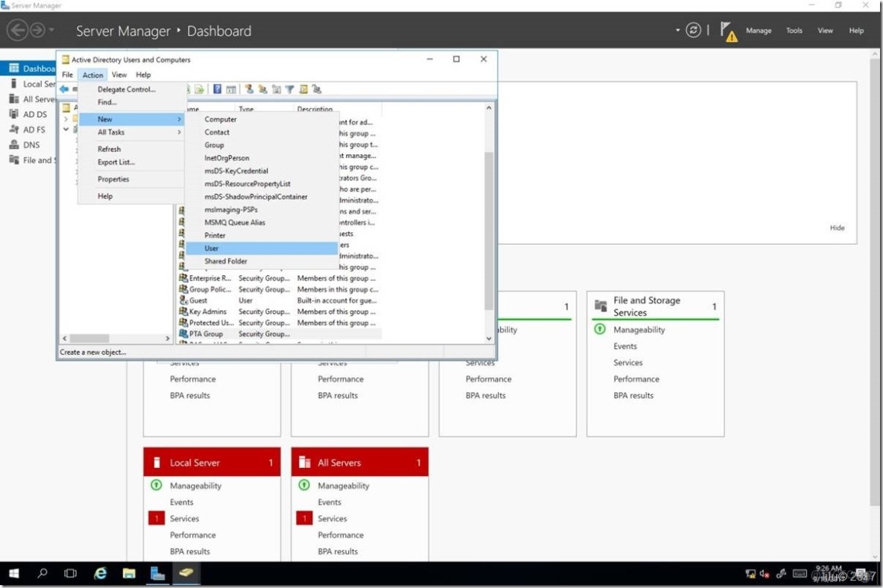Click the Create New User toolbar icon
This screenshot has height=588, width=883.
tap(249, 89)
